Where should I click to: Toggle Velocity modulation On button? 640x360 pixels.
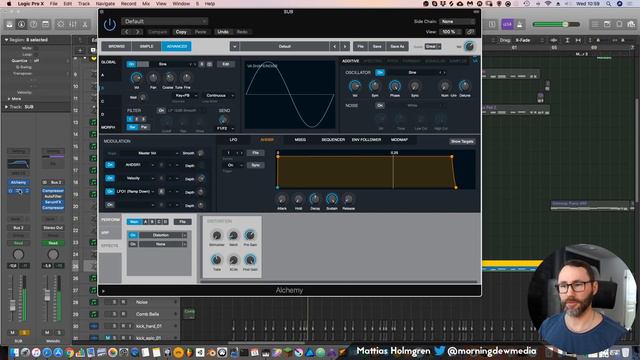pos(110,178)
